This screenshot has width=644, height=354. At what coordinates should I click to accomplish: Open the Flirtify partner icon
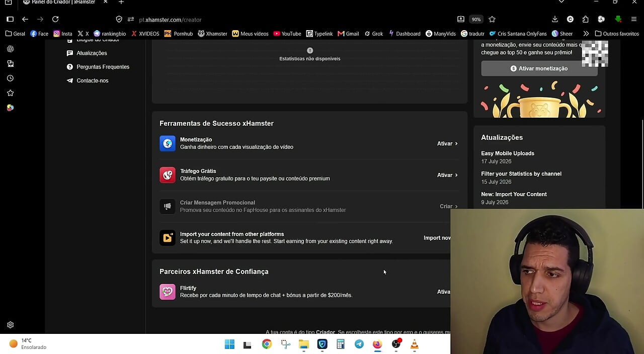point(168,292)
